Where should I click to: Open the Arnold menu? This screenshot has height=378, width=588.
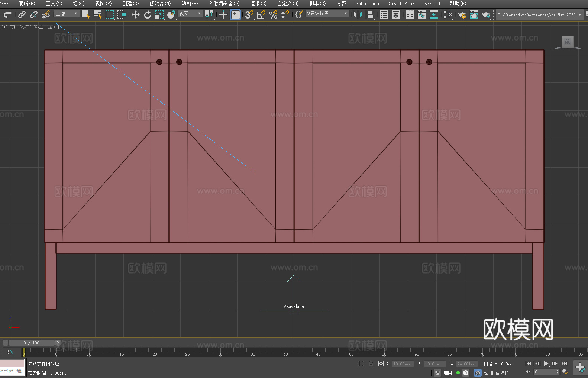pos(432,3)
